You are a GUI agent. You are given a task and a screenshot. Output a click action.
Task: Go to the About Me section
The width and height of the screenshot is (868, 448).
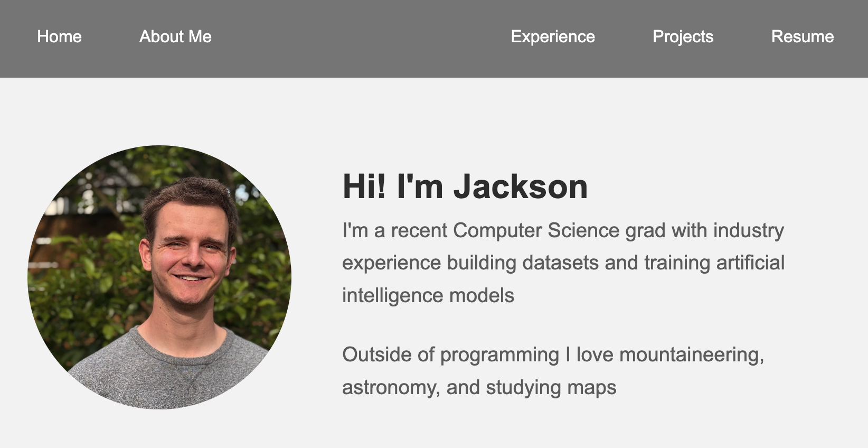[x=175, y=36]
